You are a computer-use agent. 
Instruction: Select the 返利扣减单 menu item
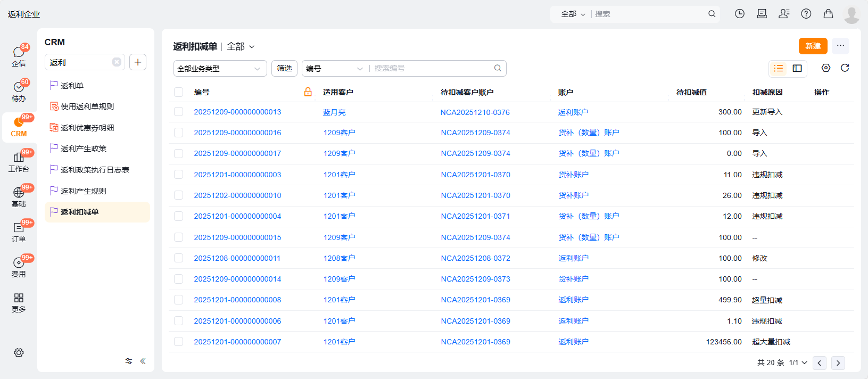tap(97, 212)
